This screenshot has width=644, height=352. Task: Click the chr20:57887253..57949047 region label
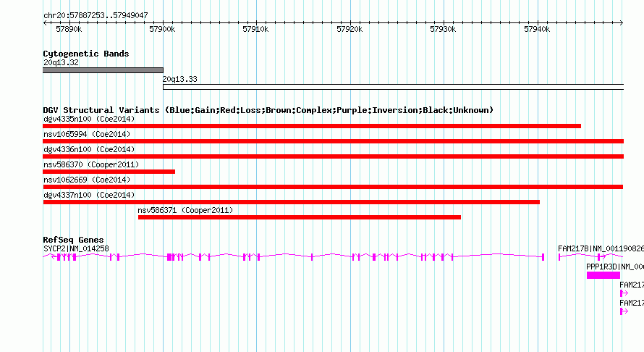tap(96, 15)
